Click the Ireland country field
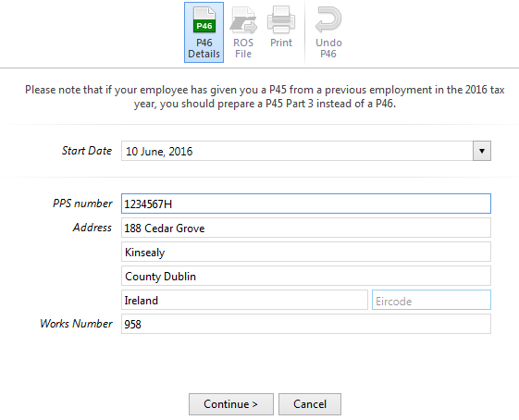Screen dimensions: 519x420 pyautogui.click(x=244, y=300)
